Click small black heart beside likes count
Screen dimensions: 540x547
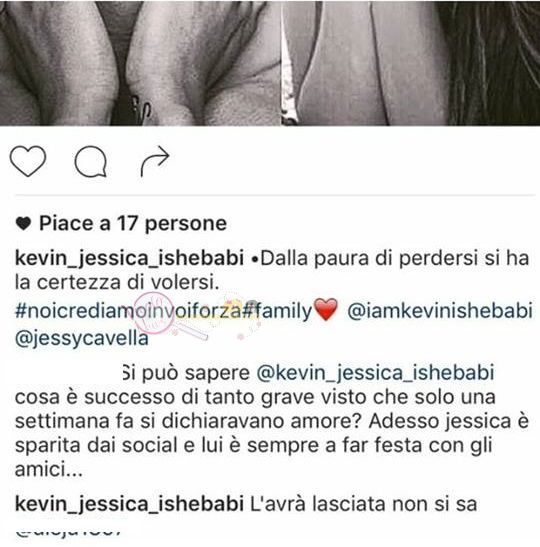24,223
